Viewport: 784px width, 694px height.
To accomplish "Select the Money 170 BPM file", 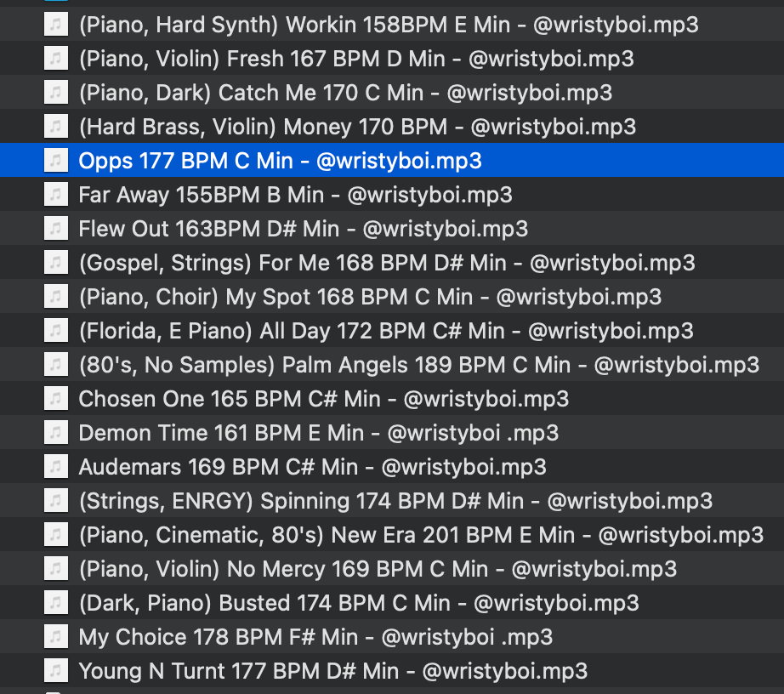I will (x=357, y=127).
